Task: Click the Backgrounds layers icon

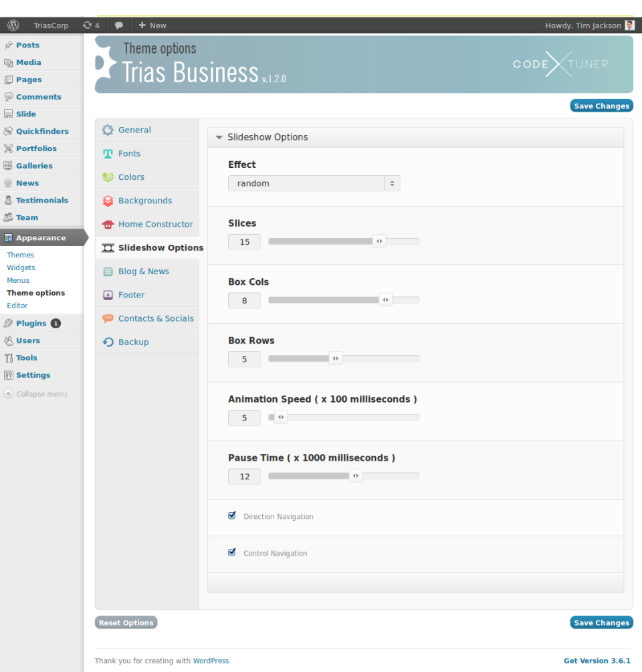Action: point(108,201)
